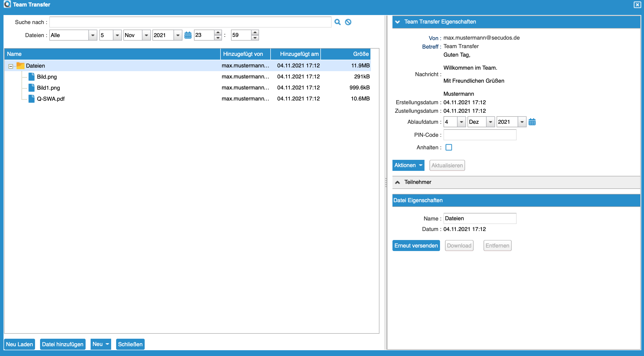644x356 pixels.
Task: Enable the Anhalten checkbox
Action: (449, 147)
